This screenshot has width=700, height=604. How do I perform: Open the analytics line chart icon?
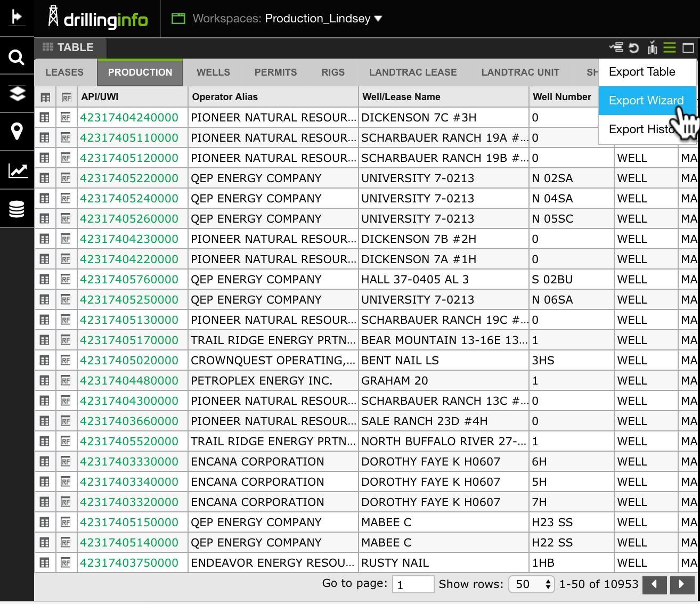pos(18,170)
